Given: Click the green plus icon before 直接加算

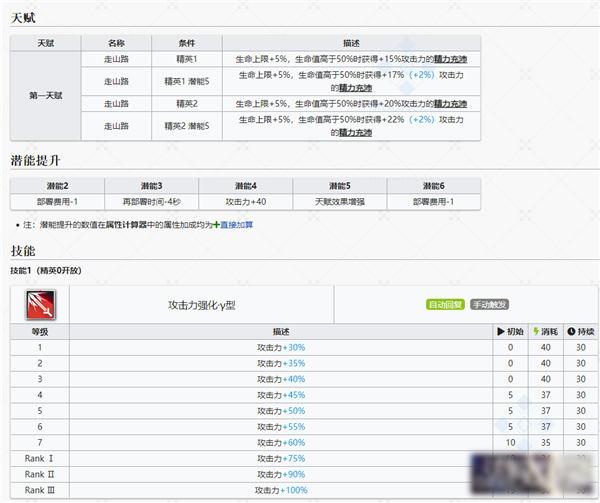Looking at the screenshot, I should point(216,225).
